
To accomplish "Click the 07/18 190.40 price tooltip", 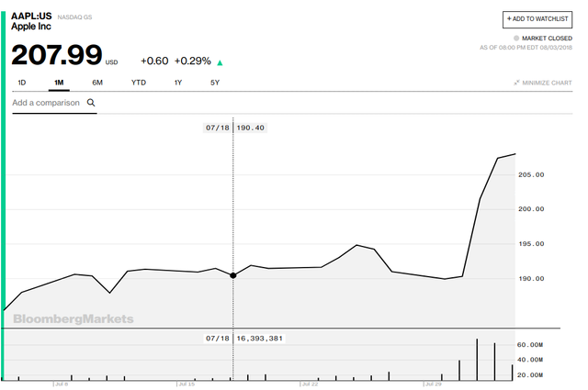I will tap(235, 128).
